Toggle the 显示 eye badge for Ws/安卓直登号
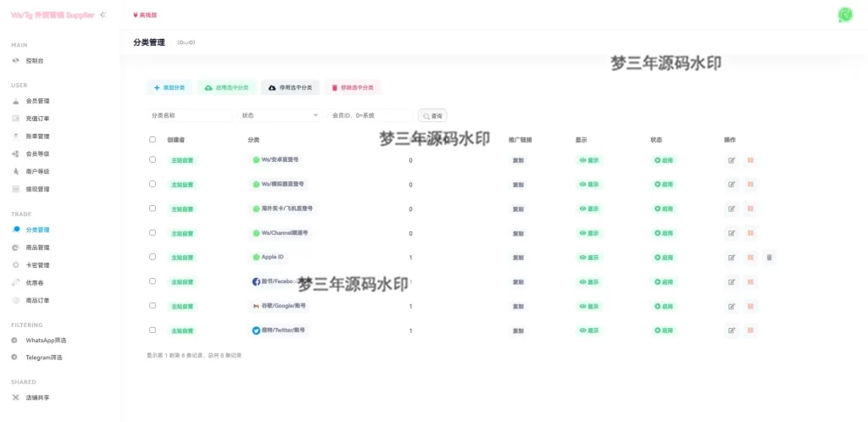The width and height of the screenshot is (868, 422). pos(589,160)
